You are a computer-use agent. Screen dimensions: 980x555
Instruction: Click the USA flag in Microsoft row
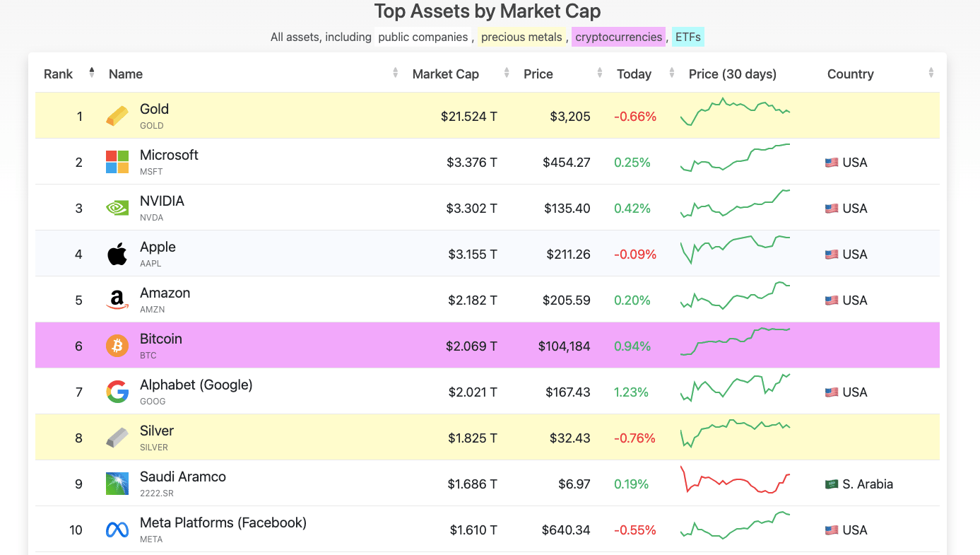click(832, 163)
